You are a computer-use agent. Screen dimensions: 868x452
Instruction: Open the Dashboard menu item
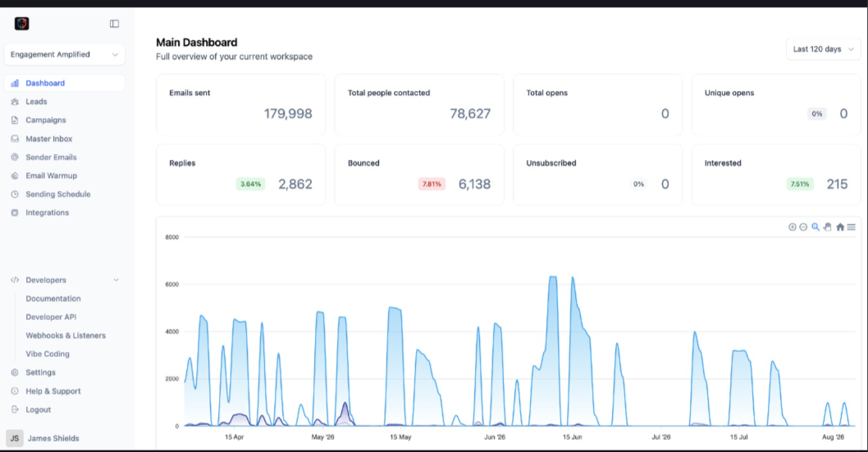pos(64,83)
